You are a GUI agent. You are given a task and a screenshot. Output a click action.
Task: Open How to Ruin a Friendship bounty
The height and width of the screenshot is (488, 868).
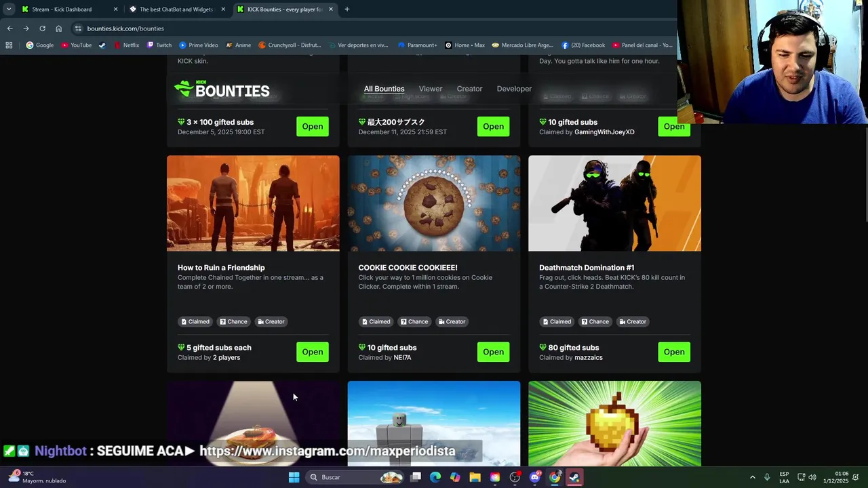click(313, 352)
